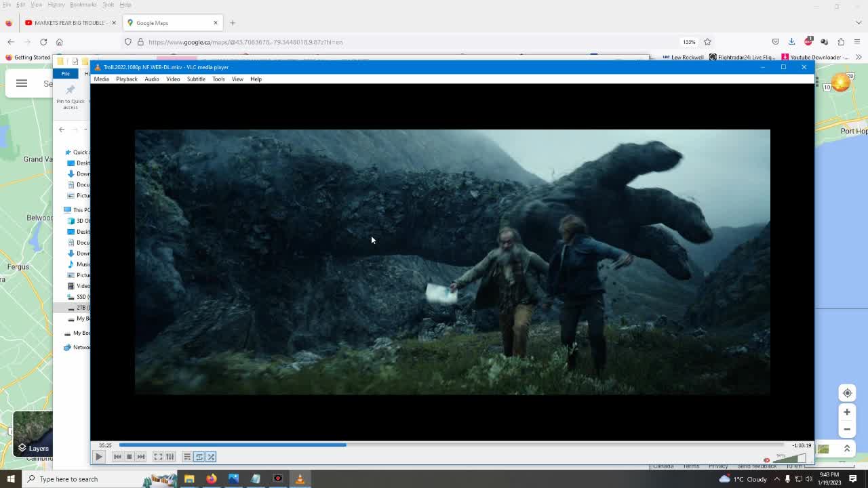Reload the current Firefox page
Viewport: 868px width, 488px height.
43,42
